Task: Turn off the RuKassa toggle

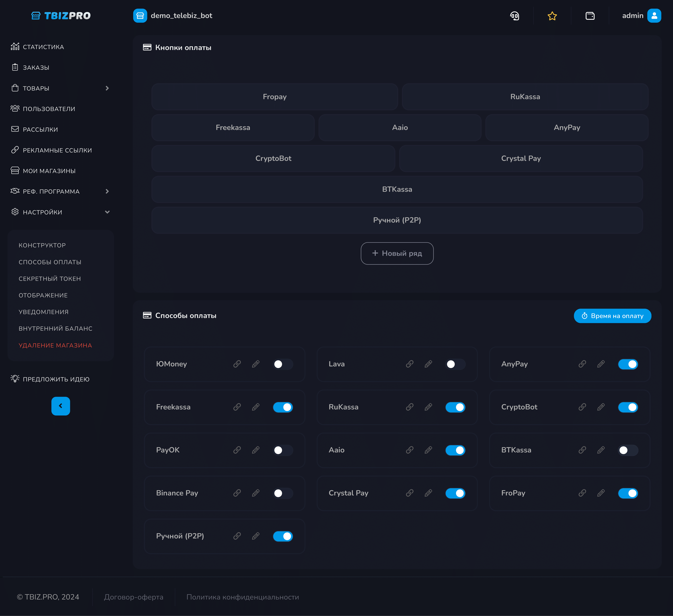Action: tap(455, 407)
